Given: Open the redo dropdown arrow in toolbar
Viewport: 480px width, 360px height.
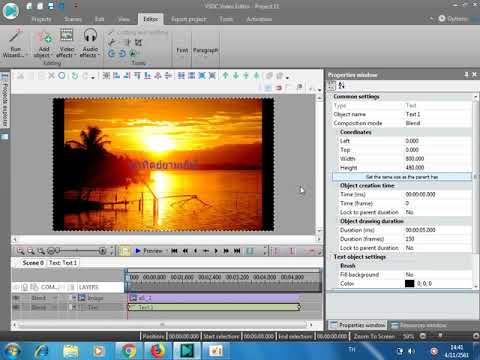Looking at the screenshot, I should pos(93,77).
